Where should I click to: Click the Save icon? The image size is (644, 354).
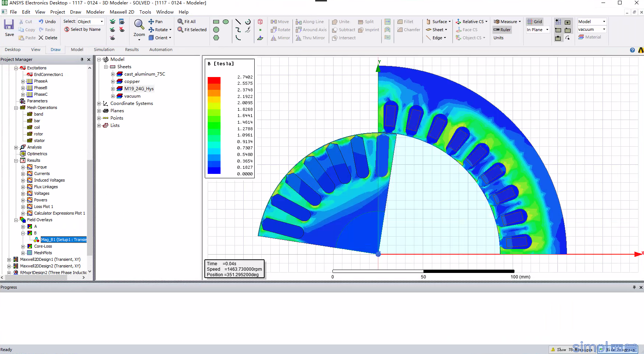point(9,25)
